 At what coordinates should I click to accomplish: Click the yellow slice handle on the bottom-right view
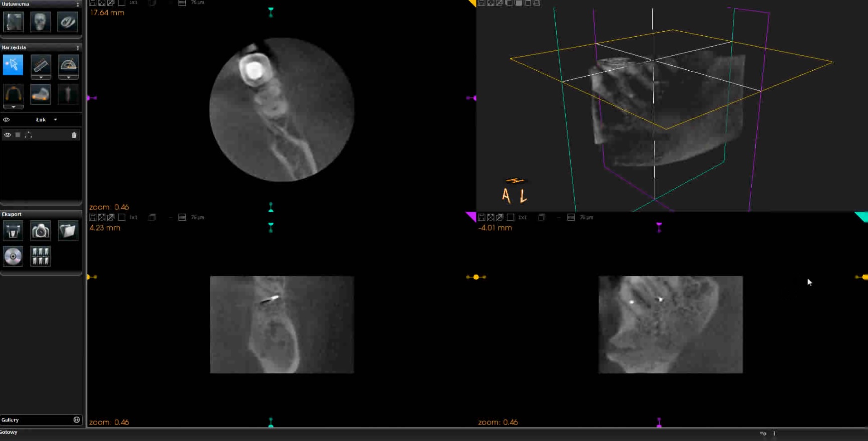coord(476,277)
